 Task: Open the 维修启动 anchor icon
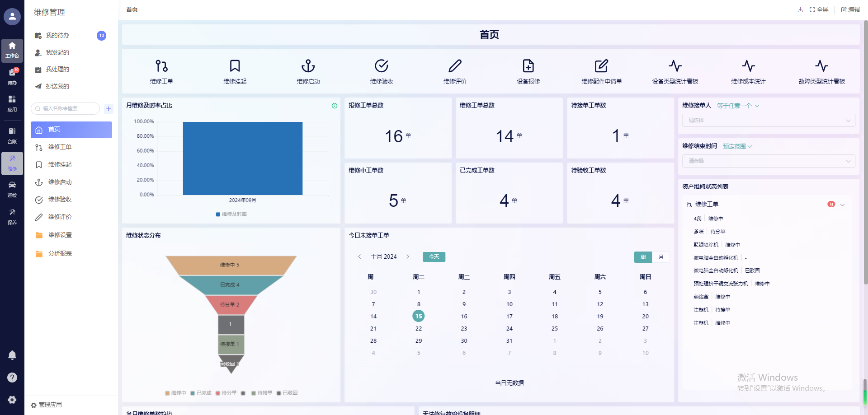[308, 66]
